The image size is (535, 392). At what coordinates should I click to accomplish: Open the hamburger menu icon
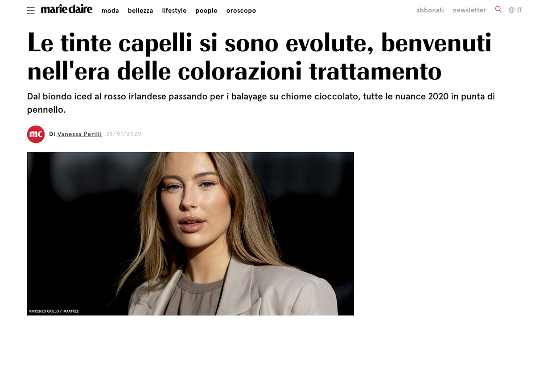point(31,11)
